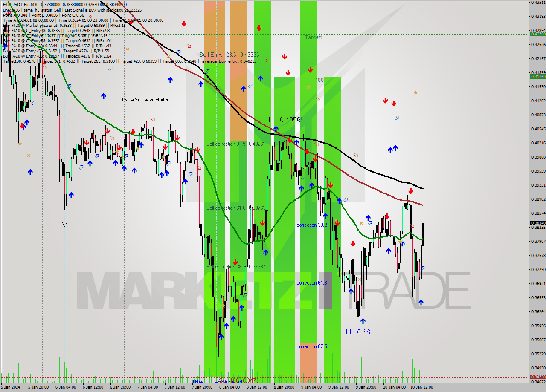Click the current price tag 0.38340
This screenshot has width=546, height=392.
pos(537,223)
